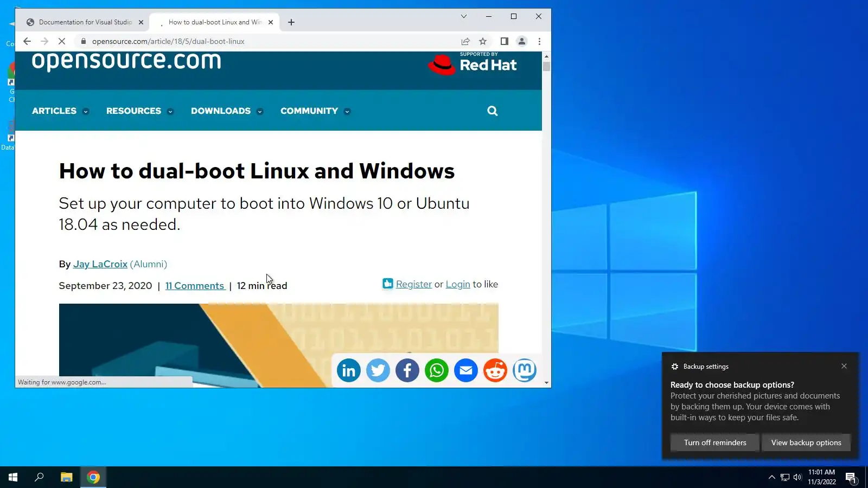
Task: Open Jay LaCroix author link
Action: [100, 264]
